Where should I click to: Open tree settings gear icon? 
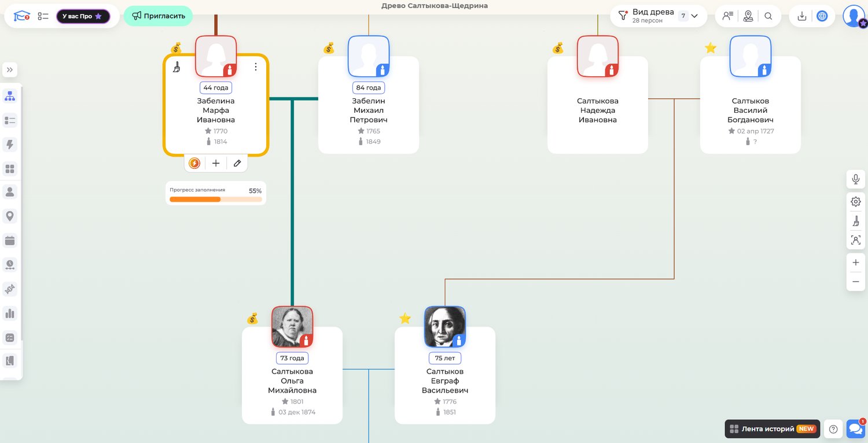coord(855,202)
